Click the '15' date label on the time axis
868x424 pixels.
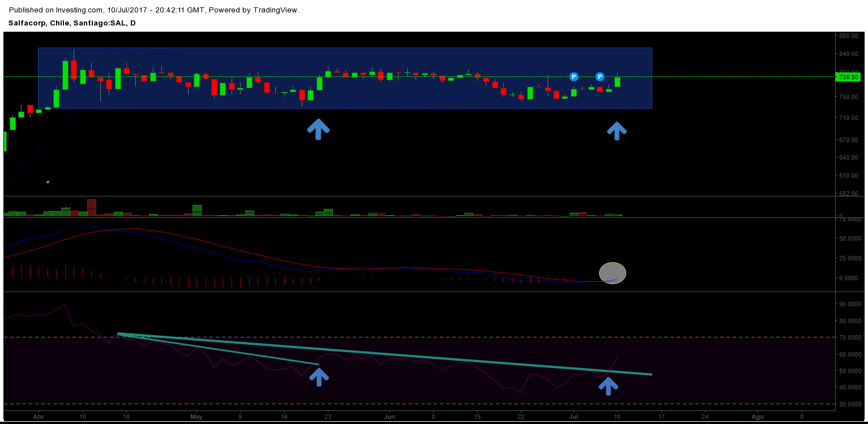pos(477,416)
